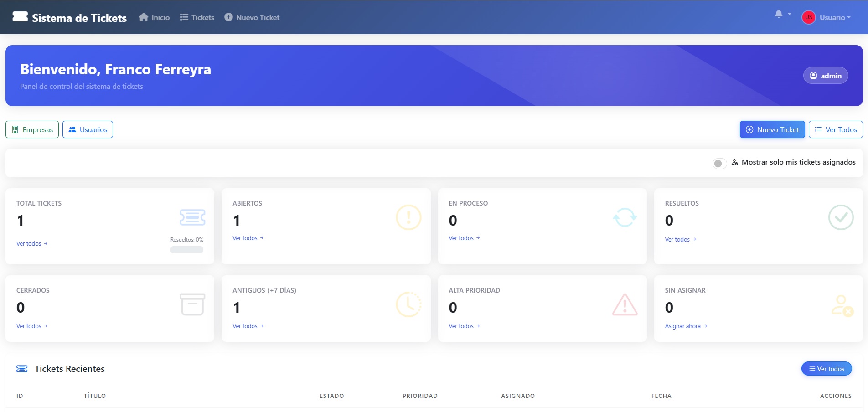Click the En Proceso refresh arrows icon
This screenshot has height=412, width=868.
click(x=625, y=217)
